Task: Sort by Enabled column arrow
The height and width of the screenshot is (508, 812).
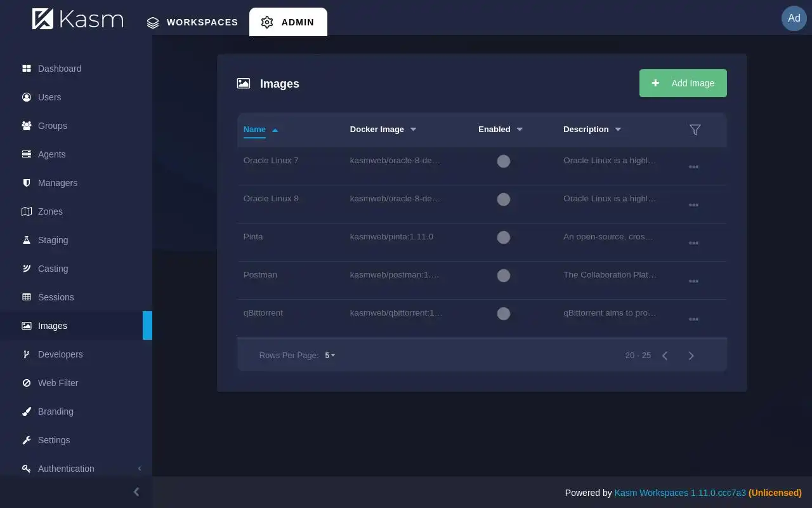Action: tap(520, 130)
